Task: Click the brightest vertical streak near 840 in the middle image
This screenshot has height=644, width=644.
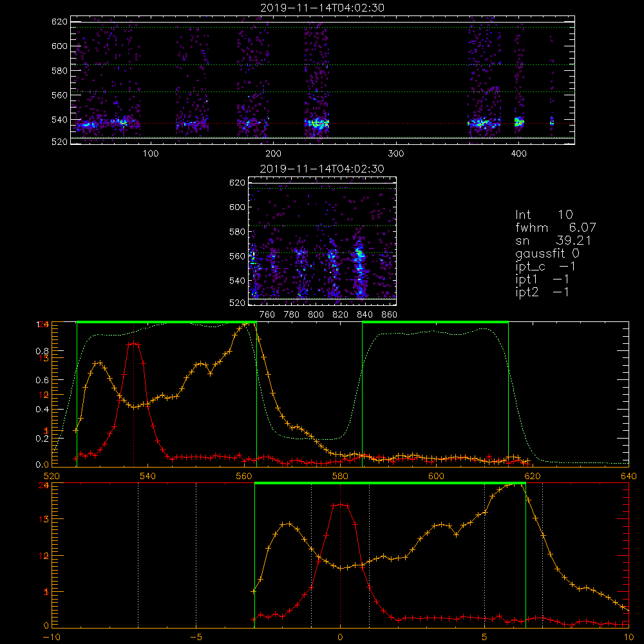Action: coord(360,266)
